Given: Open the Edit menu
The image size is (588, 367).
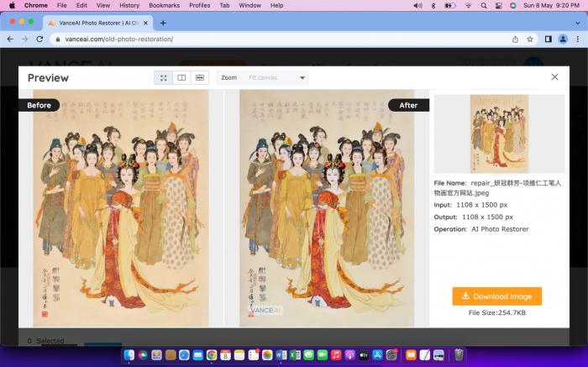Looking at the screenshot, I should point(81,5).
